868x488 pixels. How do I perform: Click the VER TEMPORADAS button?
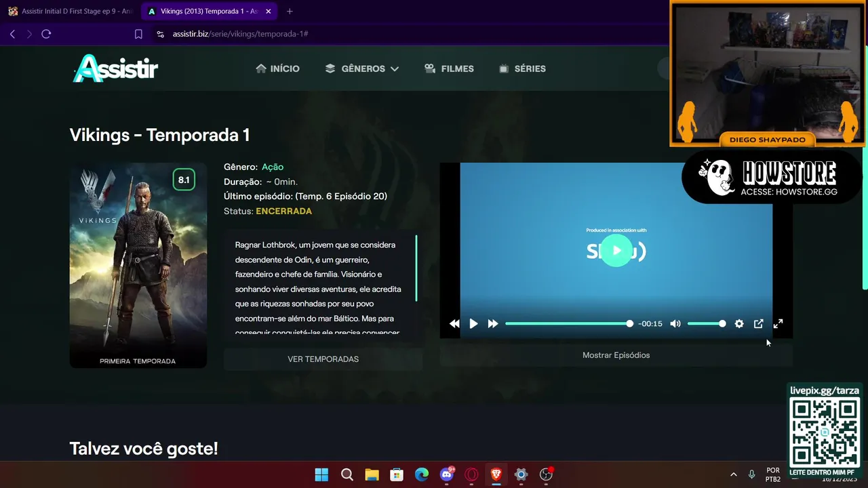[x=323, y=359]
